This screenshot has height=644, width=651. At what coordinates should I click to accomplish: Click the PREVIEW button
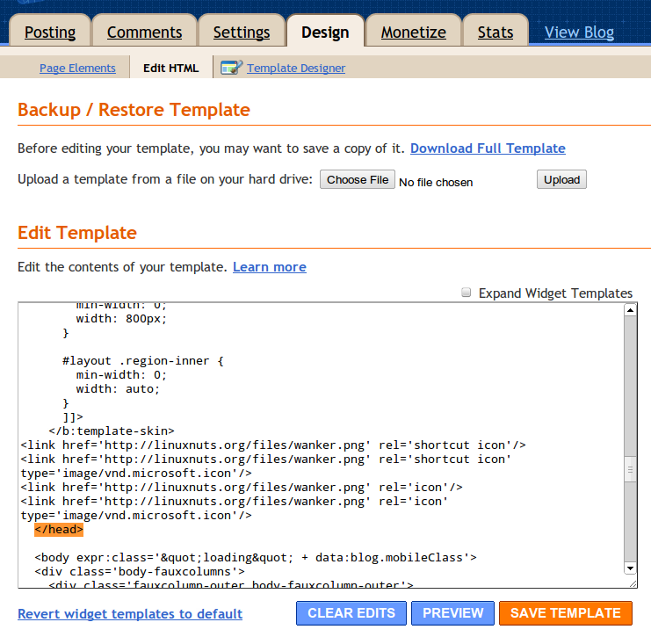tap(453, 613)
